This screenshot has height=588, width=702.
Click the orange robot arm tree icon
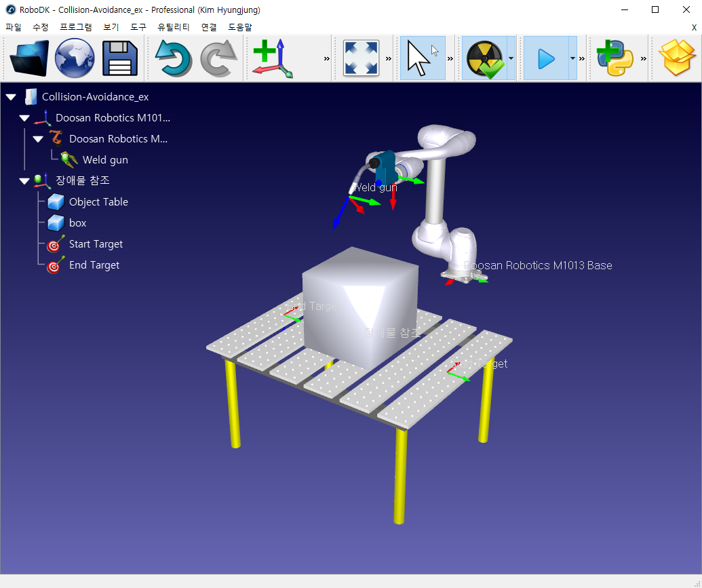click(56, 138)
